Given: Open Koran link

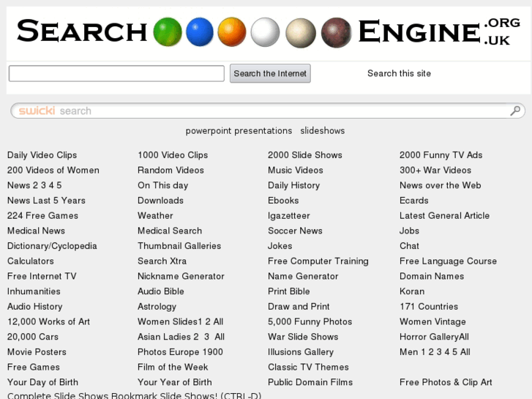Looking at the screenshot, I should tap(412, 291).
